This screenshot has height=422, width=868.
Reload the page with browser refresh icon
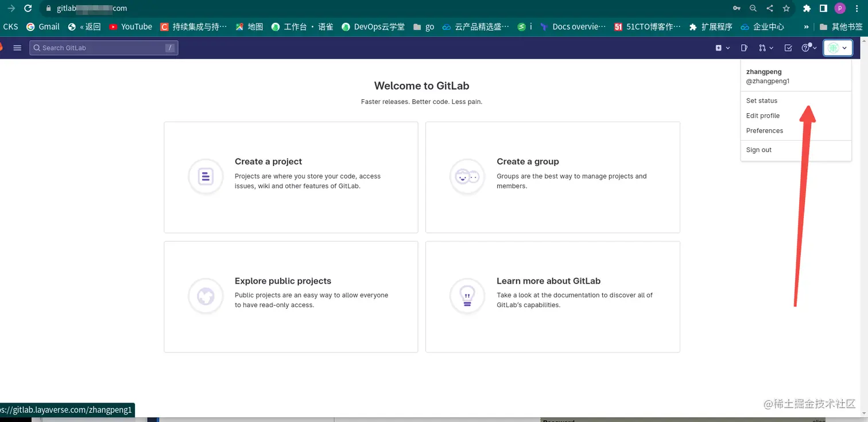point(28,9)
